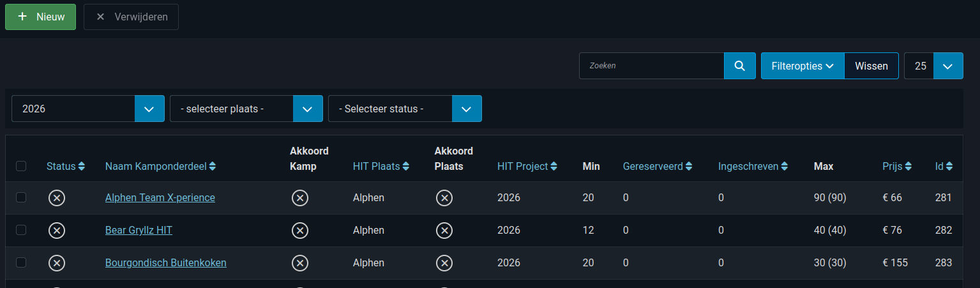Sort table by Prijs column header
The width and height of the screenshot is (980, 288).
pyautogui.click(x=896, y=166)
